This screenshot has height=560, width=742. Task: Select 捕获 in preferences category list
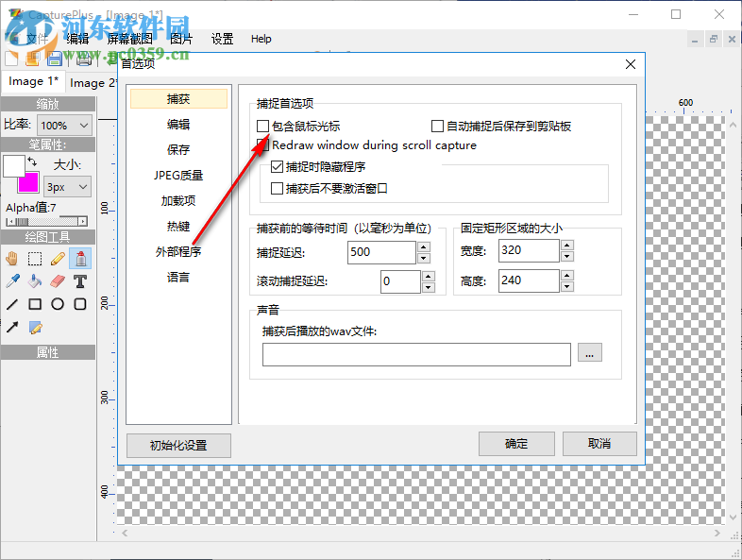[x=178, y=99]
